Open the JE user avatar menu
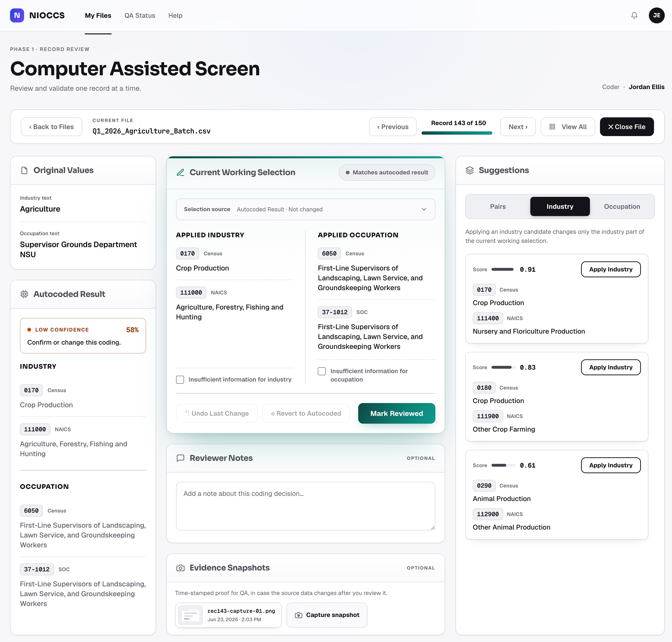Image resolution: width=672 pixels, height=642 pixels. pos(656,15)
